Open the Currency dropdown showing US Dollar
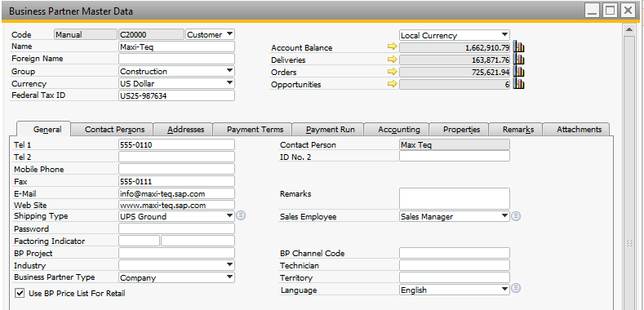Image resolution: width=644 pixels, height=310 pixels. [x=176, y=83]
